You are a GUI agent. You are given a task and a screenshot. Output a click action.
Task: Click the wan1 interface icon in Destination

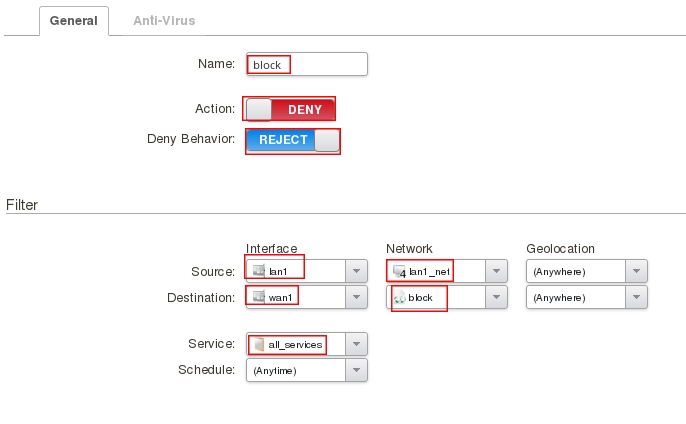tap(259, 298)
